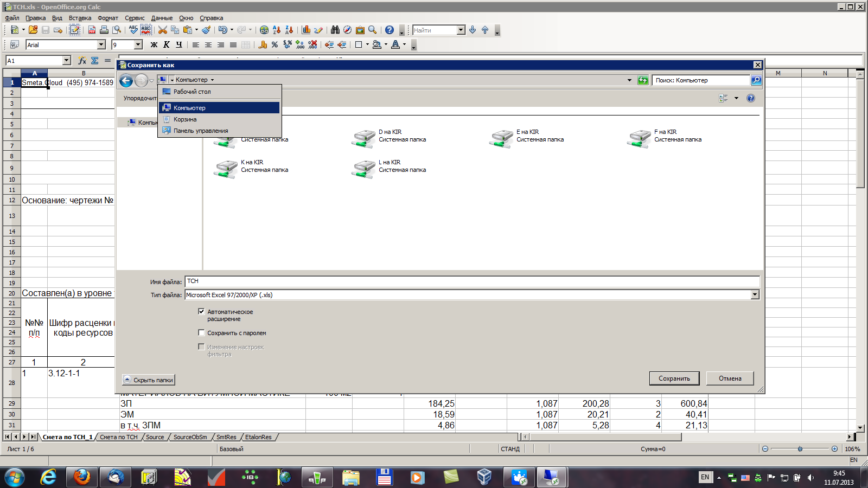
Task: Click the Underline (Ч) formatting icon
Action: pyautogui.click(x=179, y=44)
